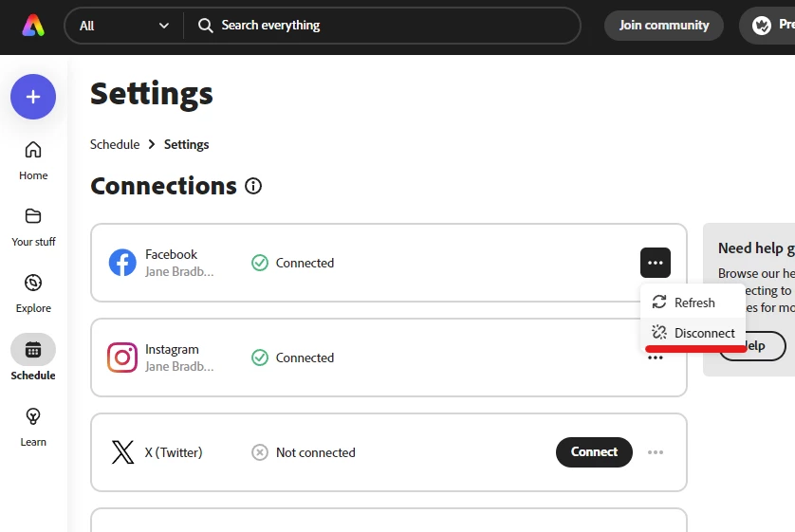Open Your stuff folder icon
This screenshot has width=795, height=532.
pyautogui.click(x=33, y=216)
